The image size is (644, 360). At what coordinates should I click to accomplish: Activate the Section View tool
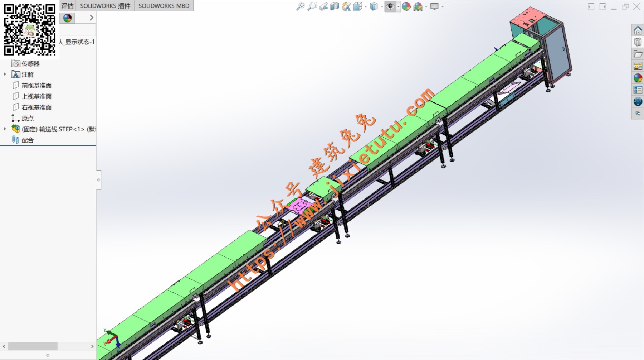(335, 6)
